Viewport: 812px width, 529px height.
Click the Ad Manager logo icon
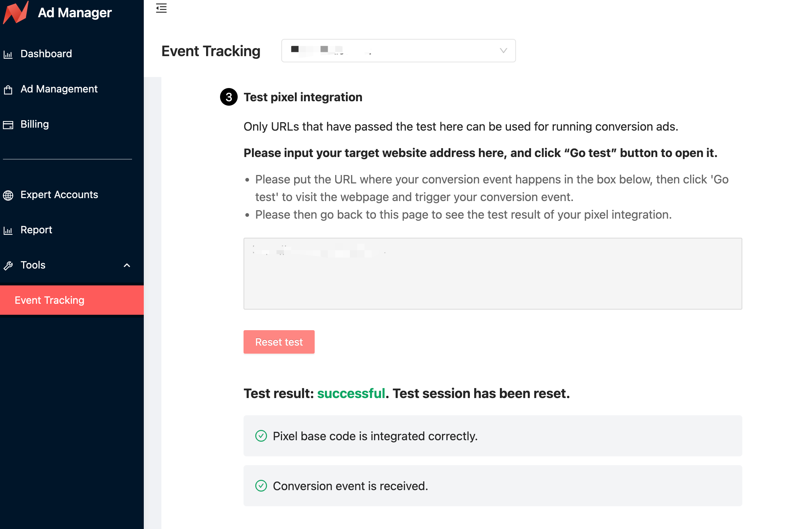[x=16, y=12]
